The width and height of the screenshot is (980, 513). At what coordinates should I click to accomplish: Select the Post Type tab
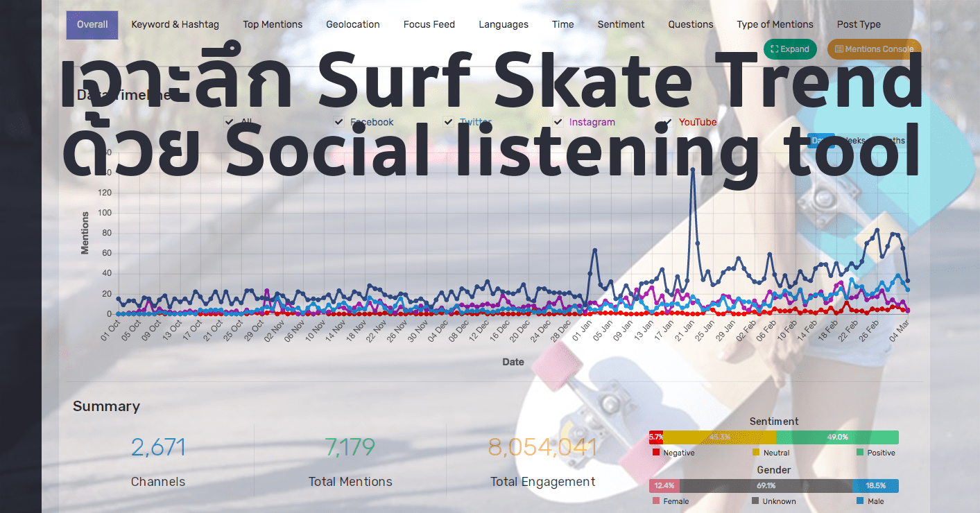(859, 25)
